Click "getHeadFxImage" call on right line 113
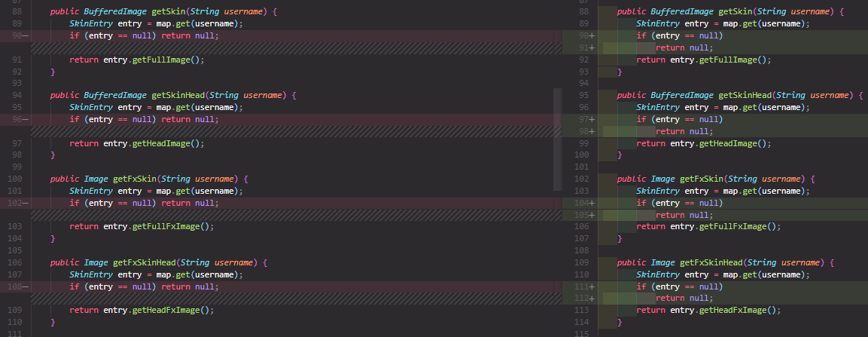This screenshot has height=337, width=868. 733,311
